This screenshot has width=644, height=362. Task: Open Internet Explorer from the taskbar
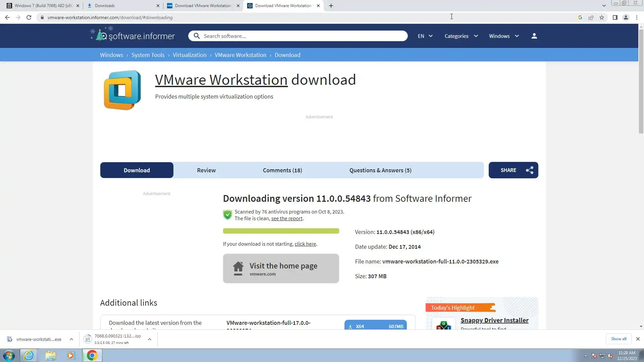pyautogui.click(x=29, y=355)
